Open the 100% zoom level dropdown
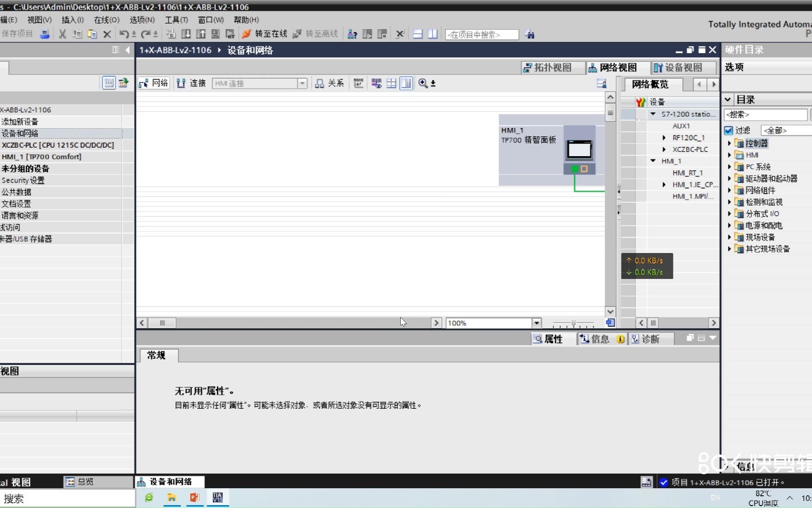Image resolution: width=812 pixels, height=508 pixels. 537,323
